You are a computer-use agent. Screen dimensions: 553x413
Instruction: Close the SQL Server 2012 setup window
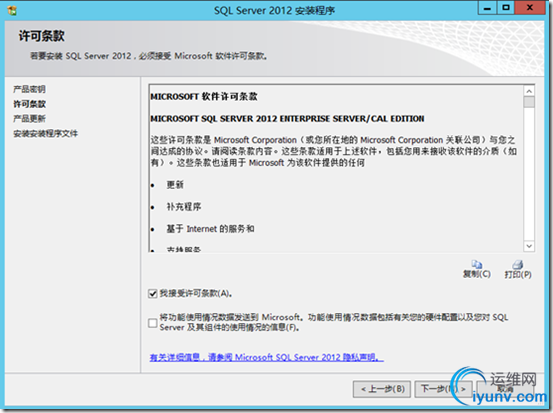pos(530,8)
